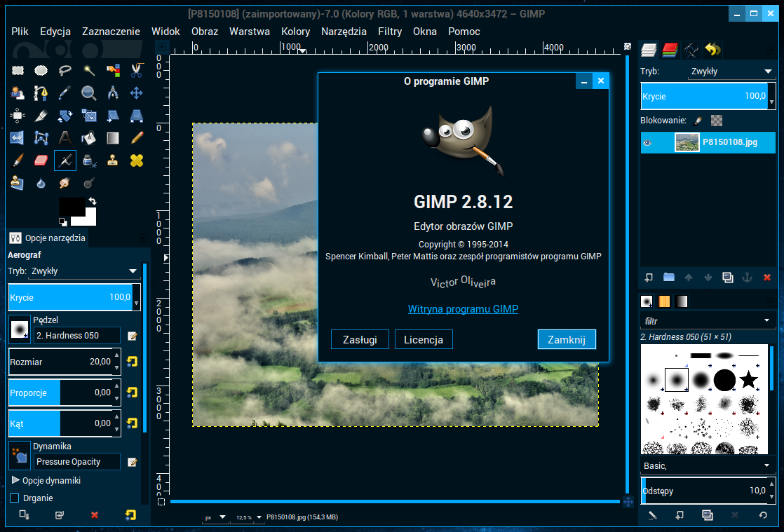Select the Heal tool
The width and height of the screenshot is (784, 532).
pos(137,161)
